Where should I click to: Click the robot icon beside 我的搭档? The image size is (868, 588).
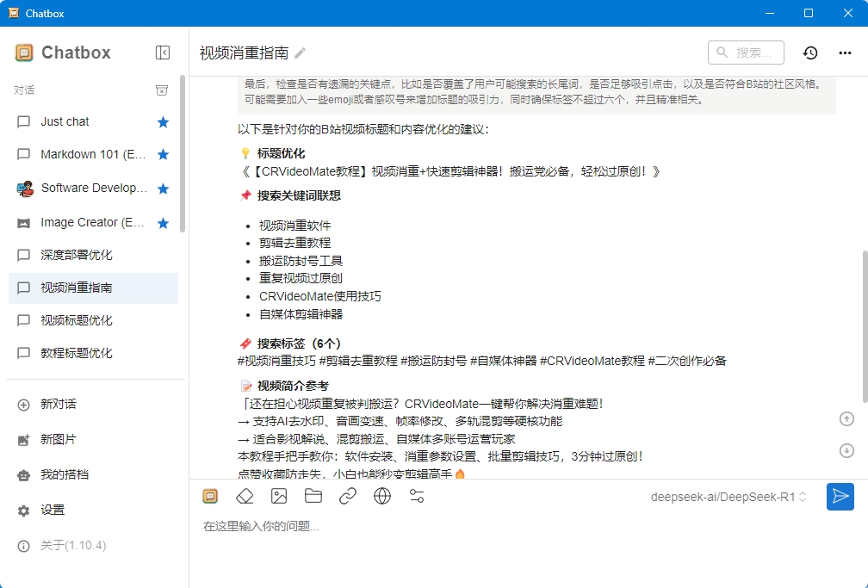24,475
